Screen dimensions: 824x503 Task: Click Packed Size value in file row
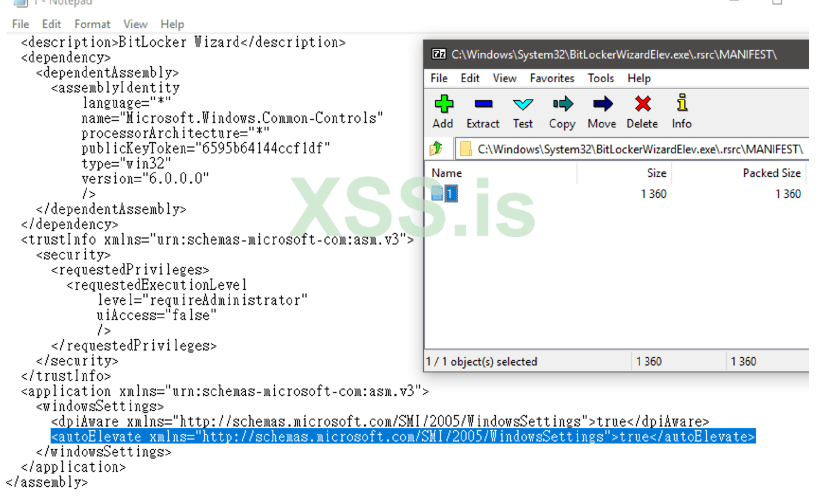[x=788, y=194]
